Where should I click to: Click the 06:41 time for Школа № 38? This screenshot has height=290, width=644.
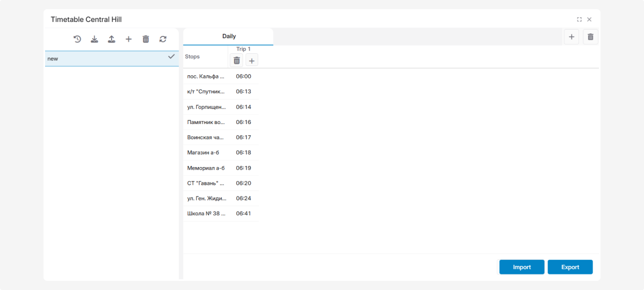244,214
